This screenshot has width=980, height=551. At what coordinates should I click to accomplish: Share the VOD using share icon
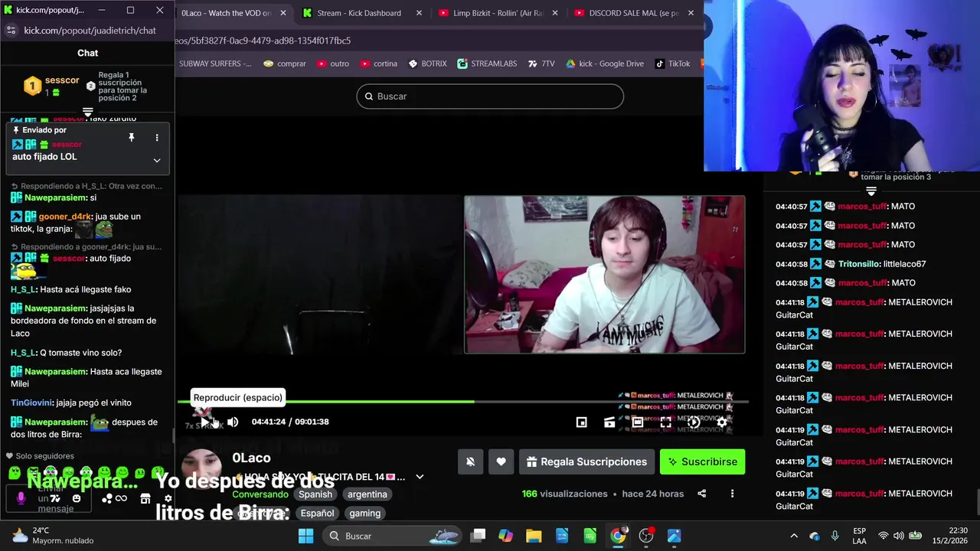pyautogui.click(x=702, y=494)
